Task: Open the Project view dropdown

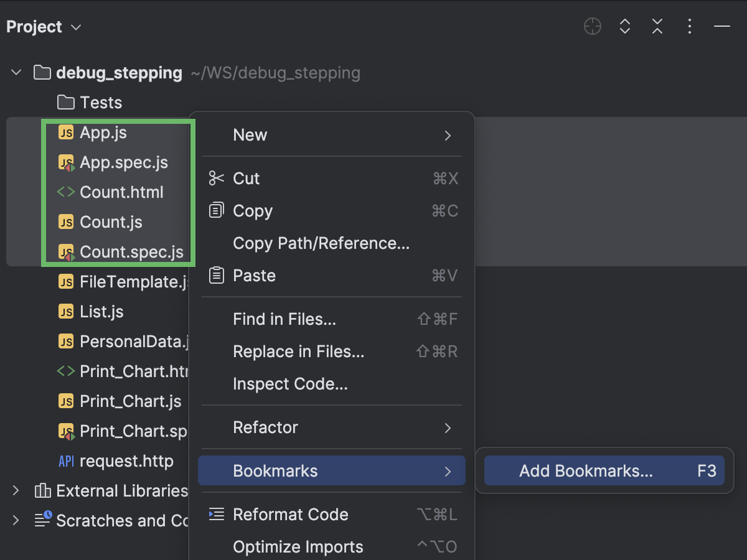Action: pyautogui.click(x=75, y=27)
